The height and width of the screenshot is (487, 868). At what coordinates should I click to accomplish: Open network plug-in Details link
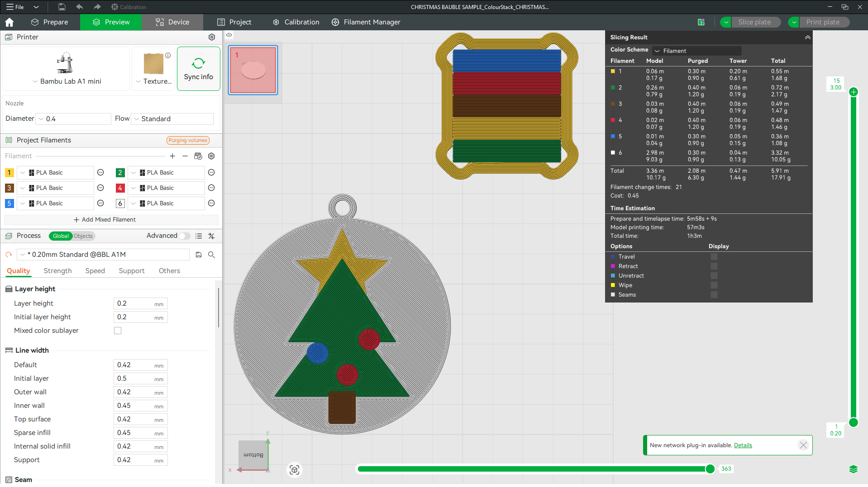click(743, 445)
